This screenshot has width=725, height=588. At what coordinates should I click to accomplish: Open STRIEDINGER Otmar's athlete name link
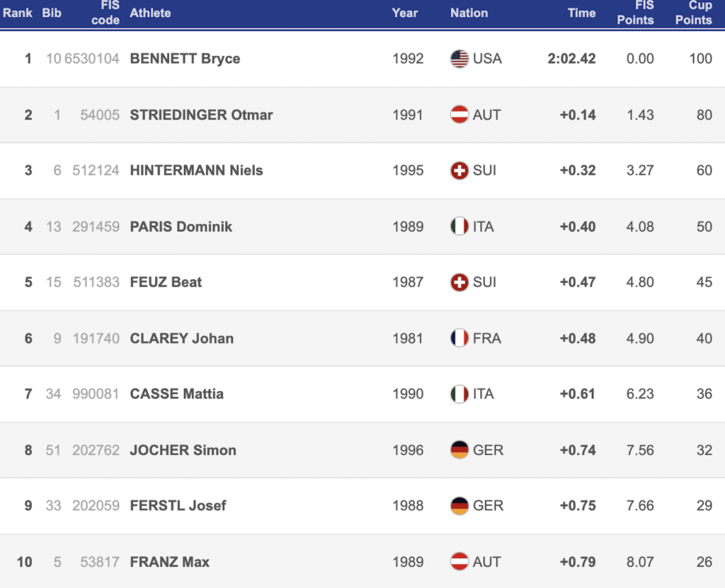[201, 115]
